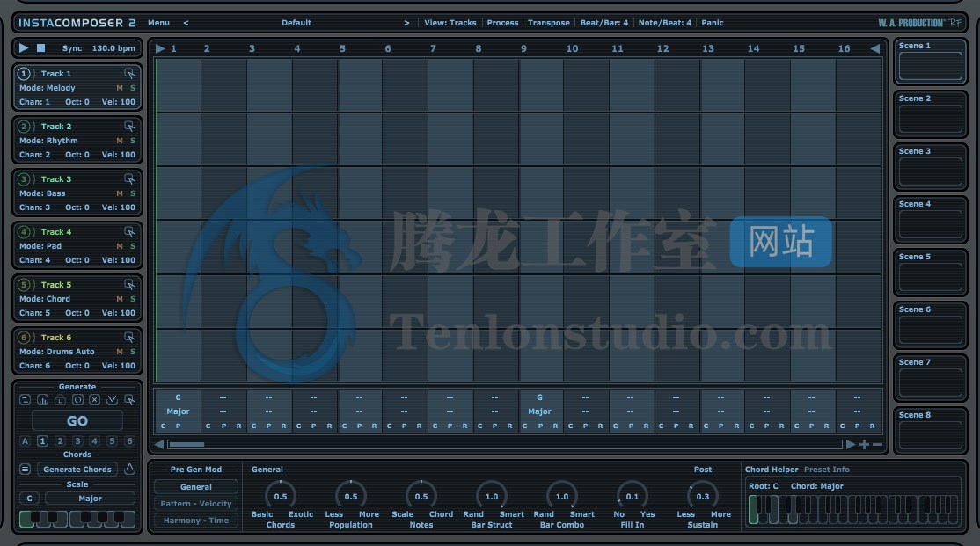Open the chords list icon next to Generate Chords

[x=25, y=470]
